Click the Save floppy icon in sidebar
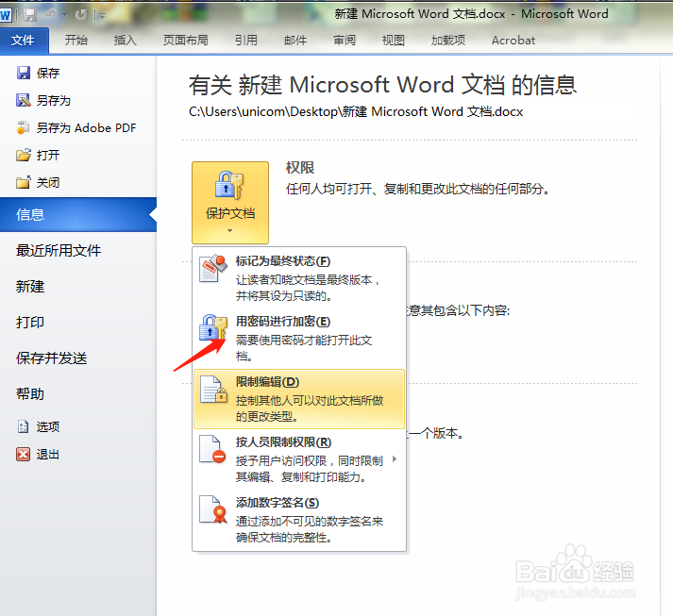Image resolution: width=673 pixels, height=616 pixels. pos(24,73)
